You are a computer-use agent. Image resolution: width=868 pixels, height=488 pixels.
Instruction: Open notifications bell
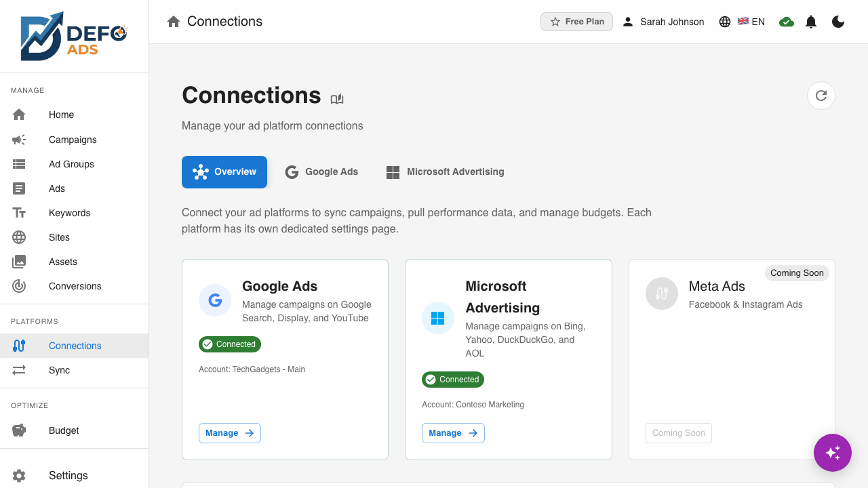[x=811, y=22]
